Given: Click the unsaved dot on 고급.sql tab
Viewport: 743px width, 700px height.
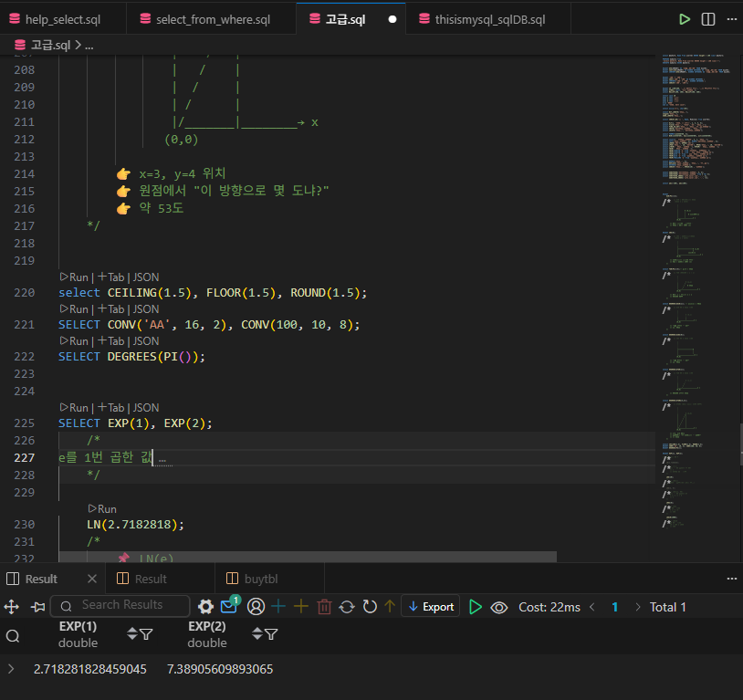Looking at the screenshot, I should 392,19.
